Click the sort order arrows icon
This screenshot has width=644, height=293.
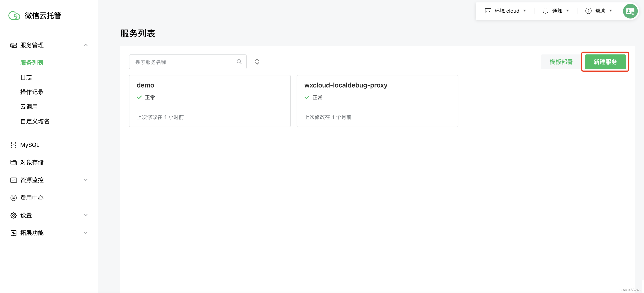257,62
